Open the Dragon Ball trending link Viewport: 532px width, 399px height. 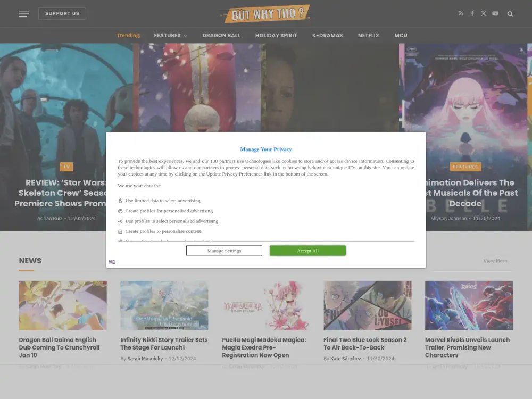(x=221, y=36)
